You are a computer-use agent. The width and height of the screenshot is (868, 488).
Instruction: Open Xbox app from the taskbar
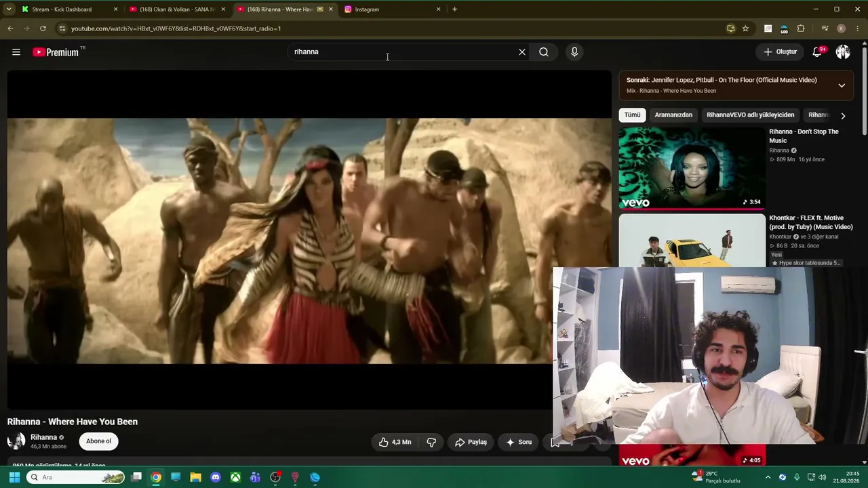[235, 477]
